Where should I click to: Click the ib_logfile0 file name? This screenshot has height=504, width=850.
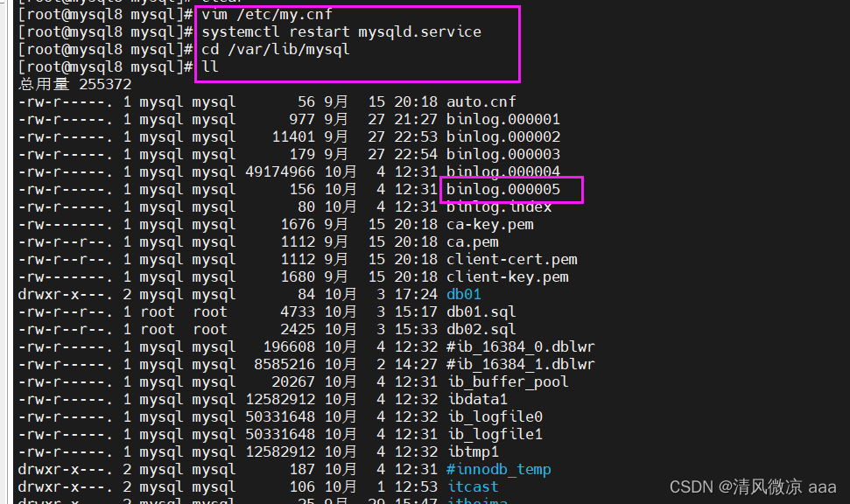494,416
